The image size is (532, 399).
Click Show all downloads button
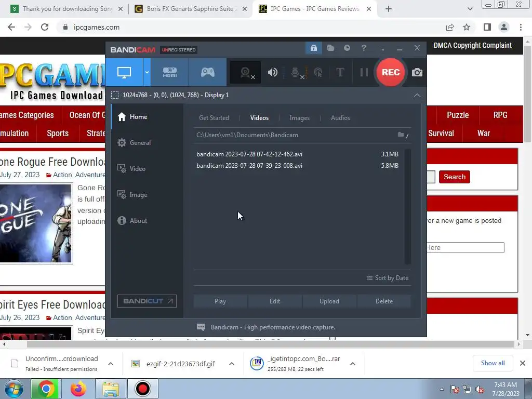[493, 363]
